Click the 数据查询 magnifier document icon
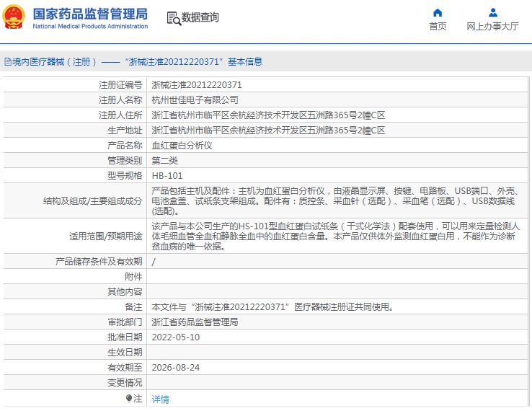The image size is (532, 411). (173, 18)
